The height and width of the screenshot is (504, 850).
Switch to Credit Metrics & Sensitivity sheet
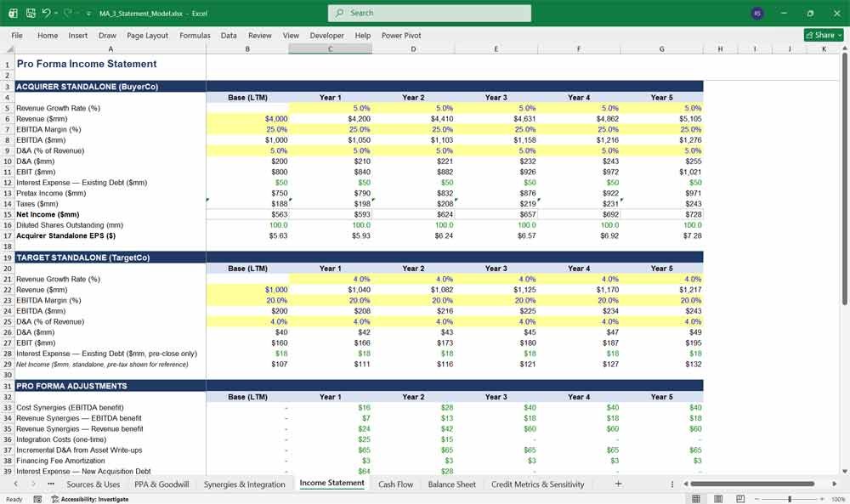pyautogui.click(x=538, y=484)
